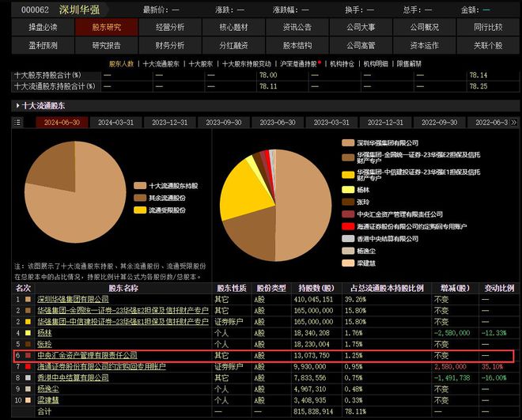Click the 香港中央结算有限公司 legend swatch
The image size is (522, 420).
348,239
